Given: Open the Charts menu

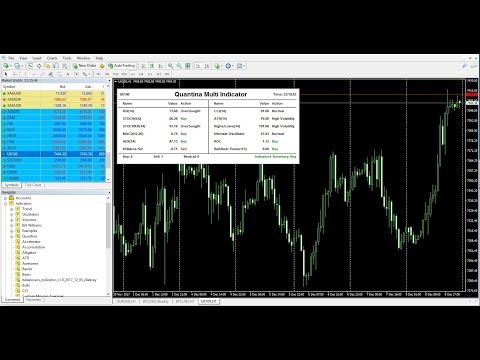Looking at the screenshot, I should point(52,58).
